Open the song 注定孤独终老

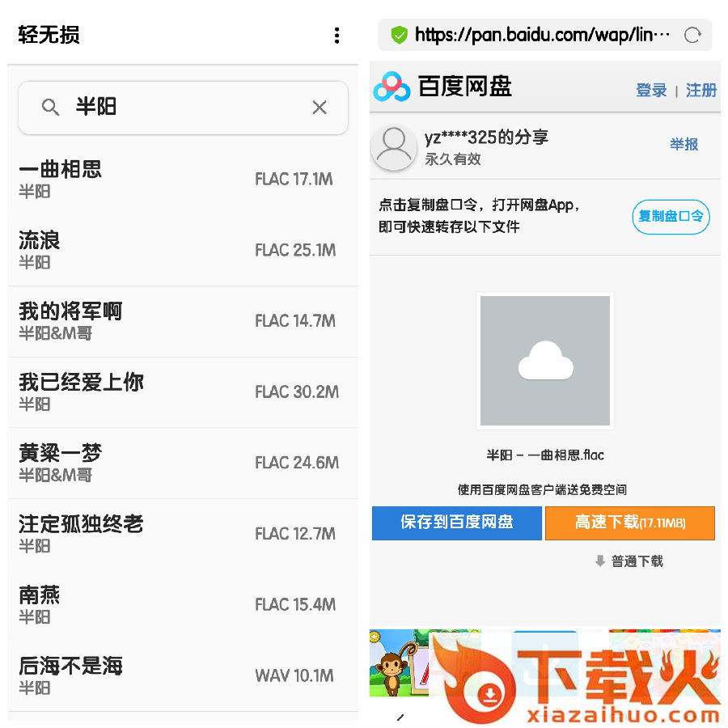(x=183, y=535)
